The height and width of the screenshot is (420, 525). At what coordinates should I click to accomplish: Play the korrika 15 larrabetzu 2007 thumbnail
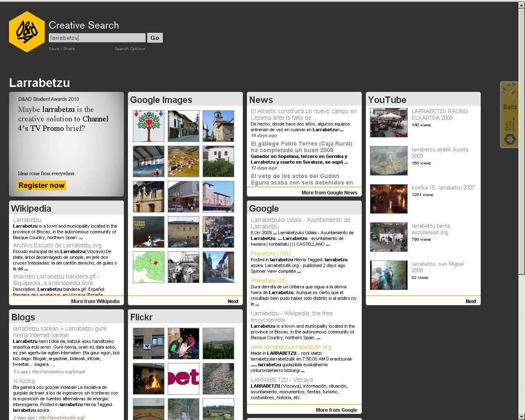(x=389, y=199)
